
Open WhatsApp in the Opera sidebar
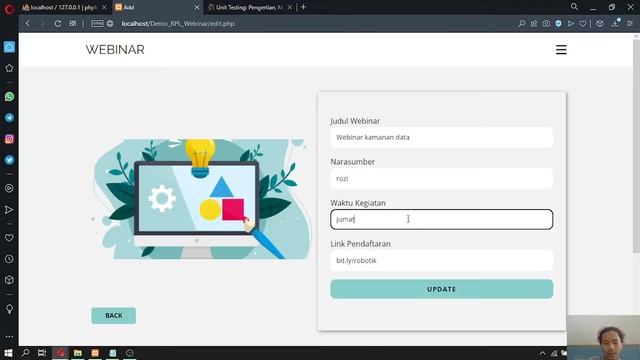point(9,97)
